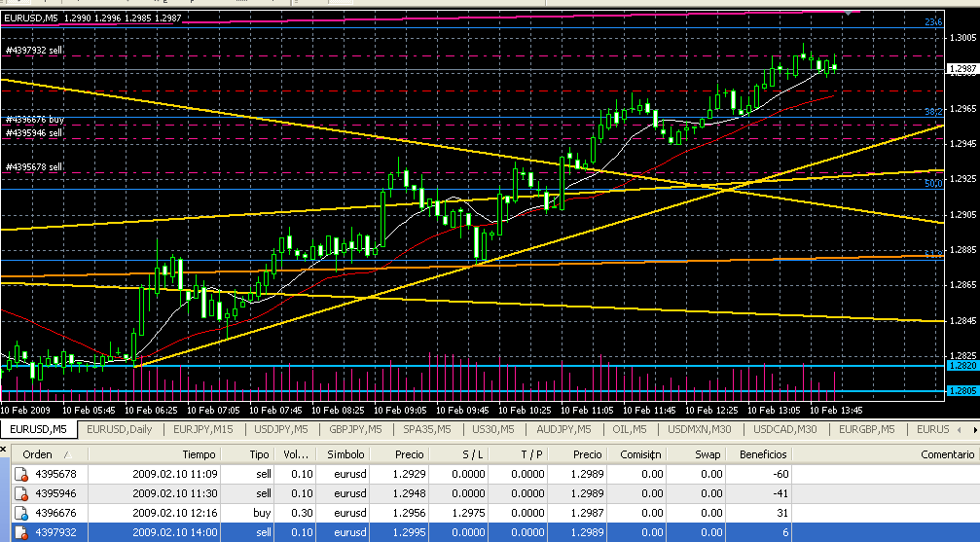
Task: Click the Tipo column header
Action: 259,454
